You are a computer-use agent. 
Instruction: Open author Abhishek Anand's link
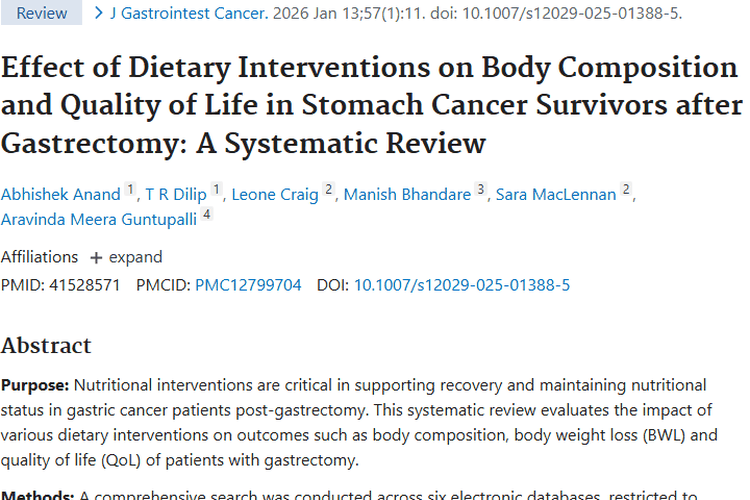point(60,194)
